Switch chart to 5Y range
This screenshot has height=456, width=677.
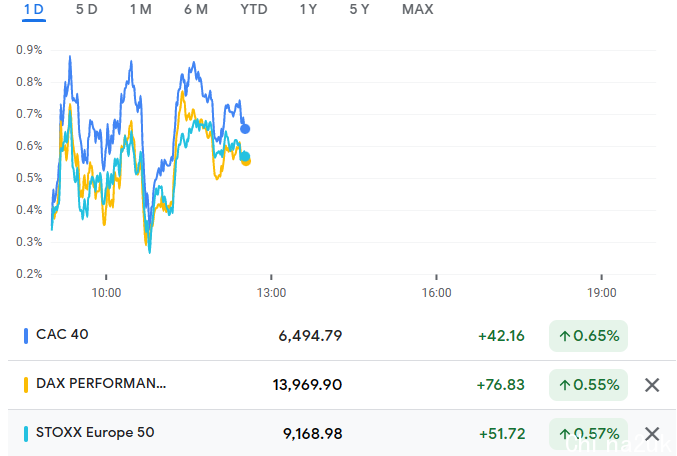(x=359, y=10)
